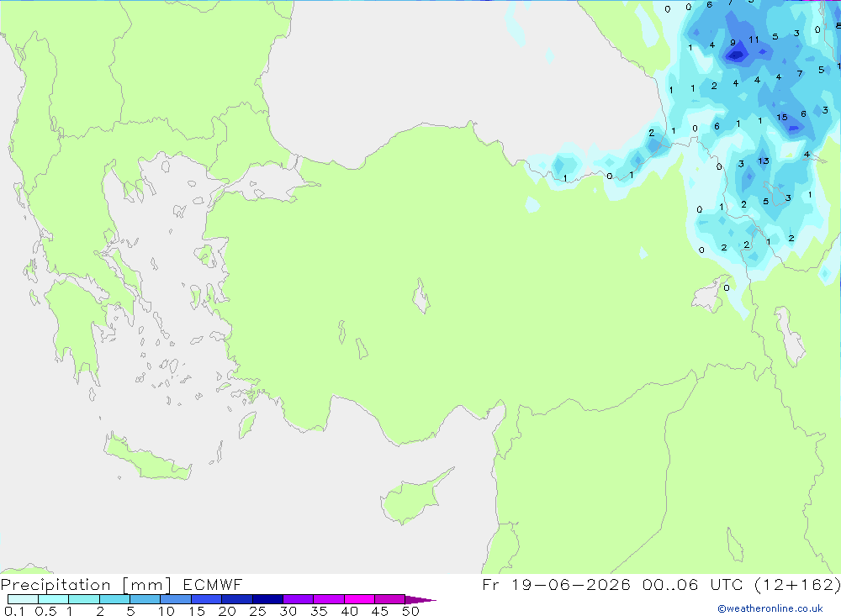Click the '30' legend scale label

(x=288, y=611)
